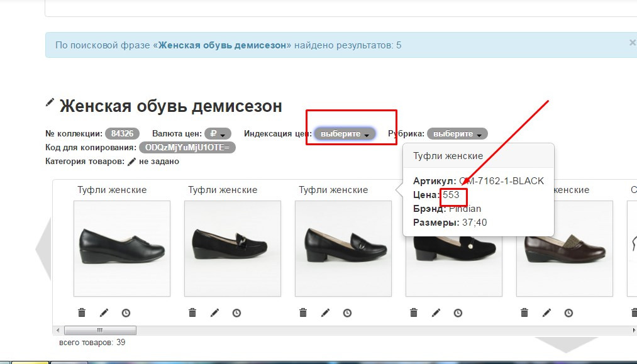637x364 pixels.
Task: Click brand Pindian in popover
Action: coord(465,209)
